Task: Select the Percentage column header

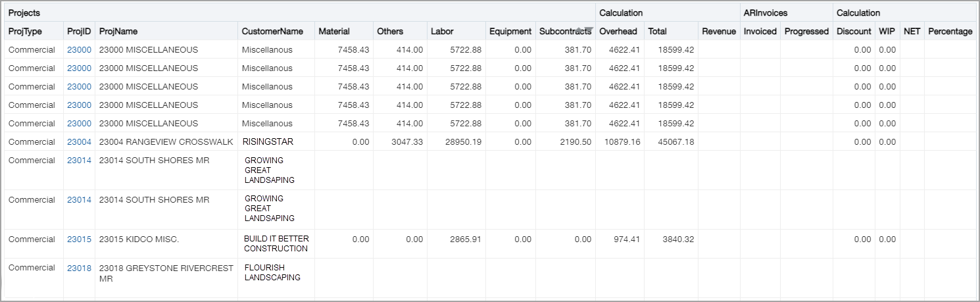Action: (950, 32)
